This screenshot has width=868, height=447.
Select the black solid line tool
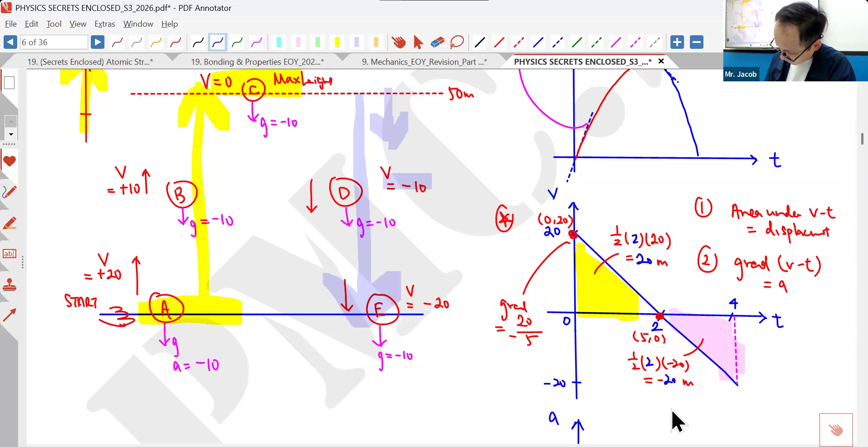point(480,42)
